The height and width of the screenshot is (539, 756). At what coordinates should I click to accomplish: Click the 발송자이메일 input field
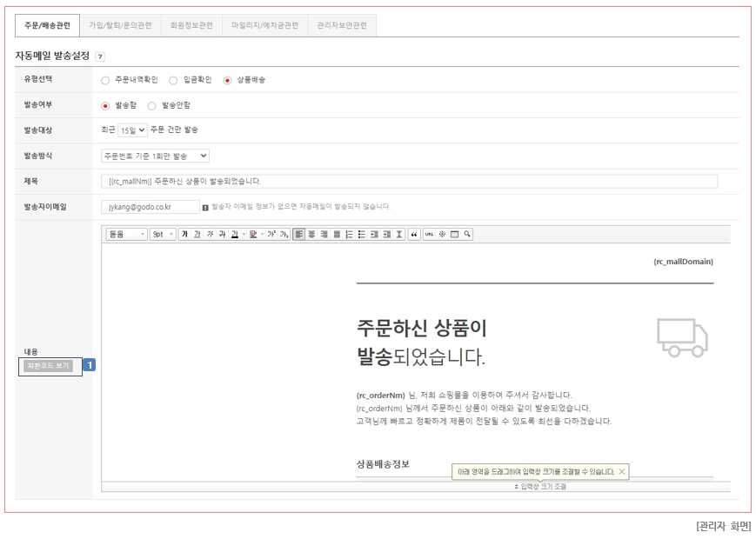click(x=150, y=207)
